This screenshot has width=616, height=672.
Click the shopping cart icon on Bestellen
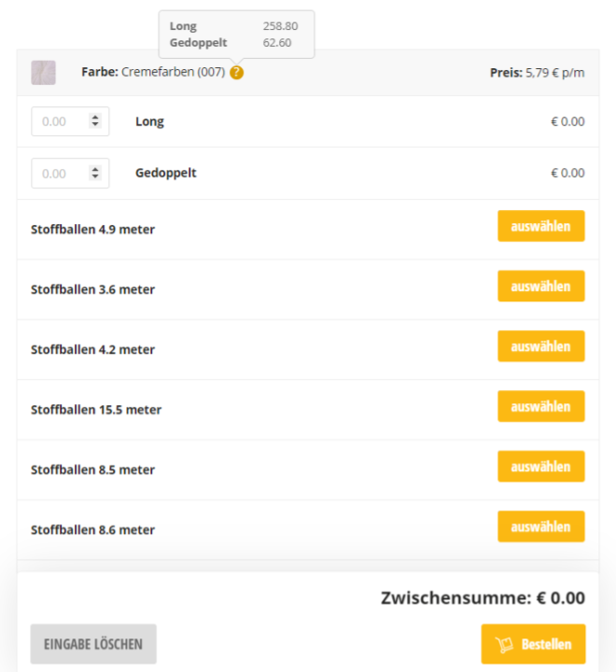[505, 644]
